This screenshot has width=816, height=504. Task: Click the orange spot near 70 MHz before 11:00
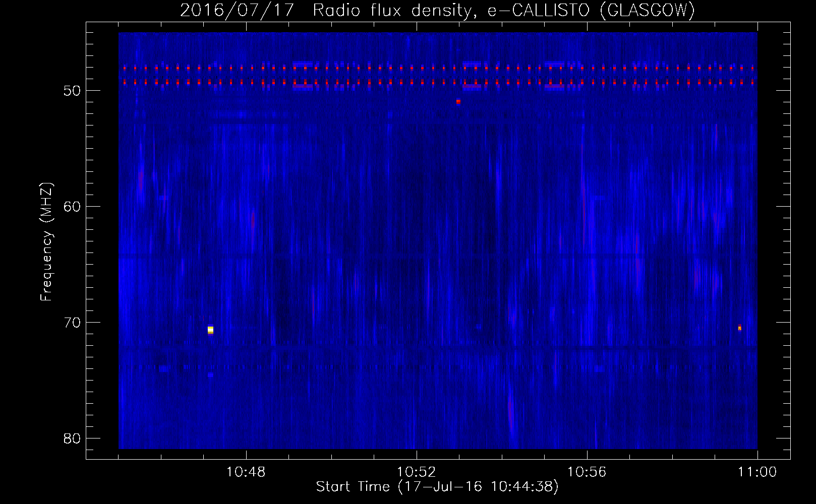click(x=739, y=328)
